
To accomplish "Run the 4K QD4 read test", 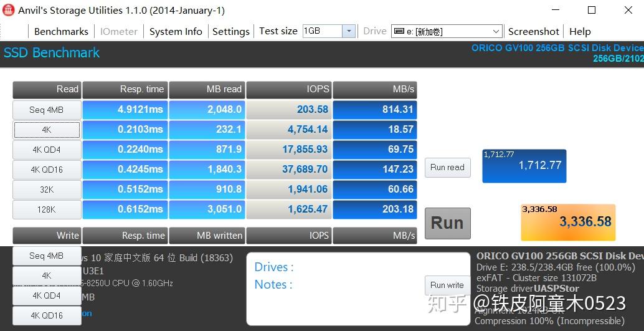I will pyautogui.click(x=47, y=150).
